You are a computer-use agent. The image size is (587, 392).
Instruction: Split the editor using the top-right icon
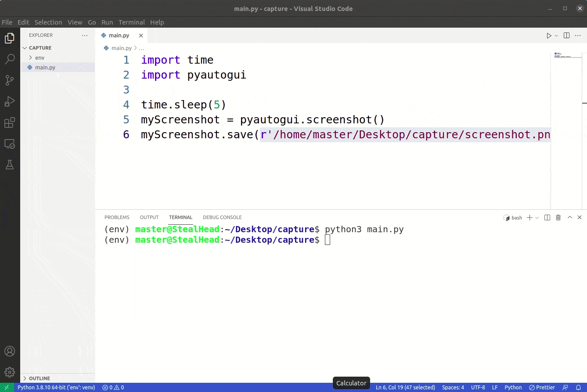566,35
